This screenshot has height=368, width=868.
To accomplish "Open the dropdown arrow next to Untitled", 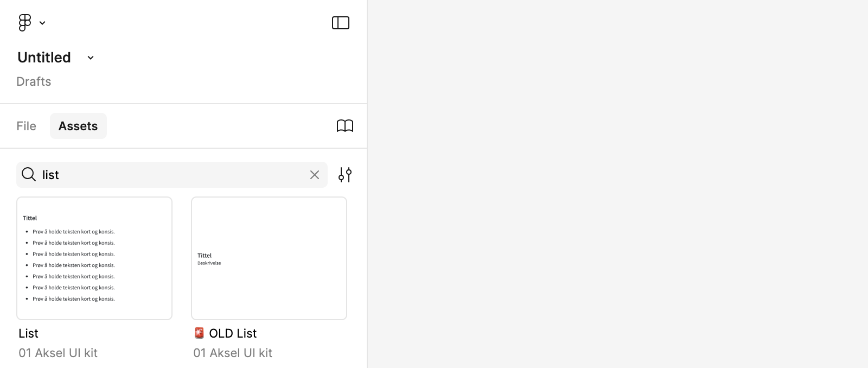I will pos(91,58).
